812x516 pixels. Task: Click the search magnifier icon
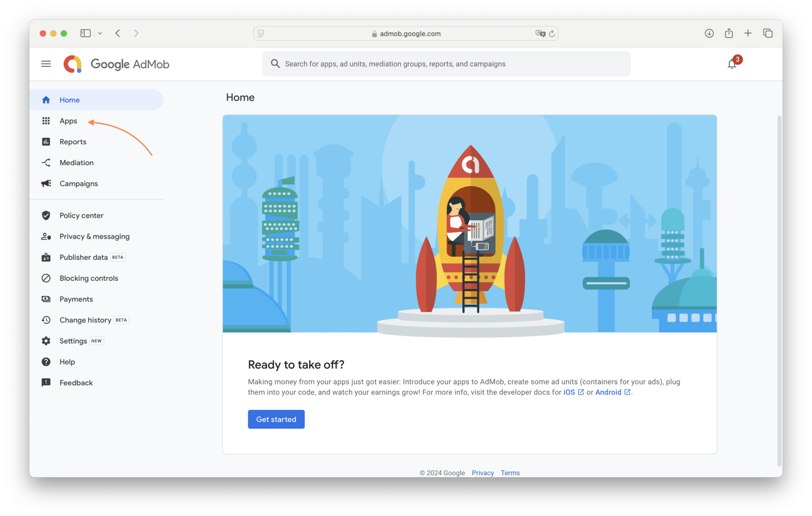click(x=275, y=64)
